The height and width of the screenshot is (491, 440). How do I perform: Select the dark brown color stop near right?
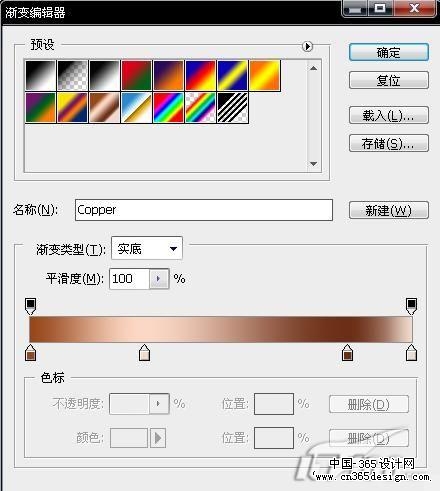point(347,353)
